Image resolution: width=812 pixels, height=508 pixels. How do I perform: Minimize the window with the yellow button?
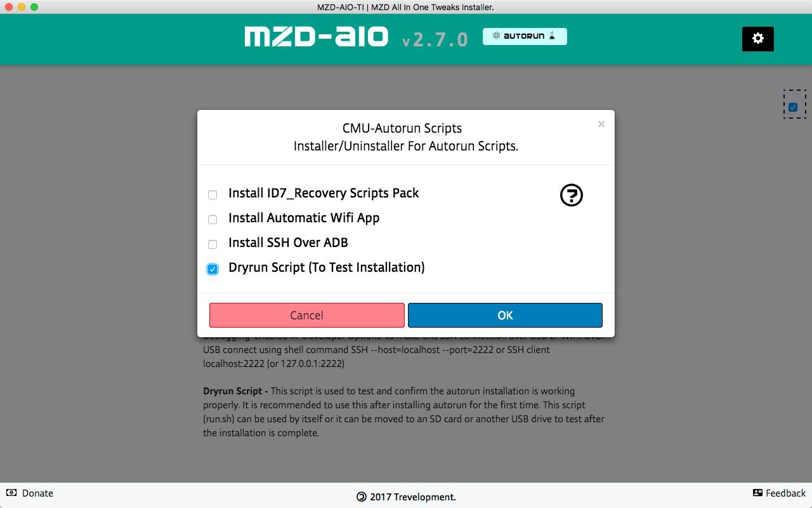[22, 7]
